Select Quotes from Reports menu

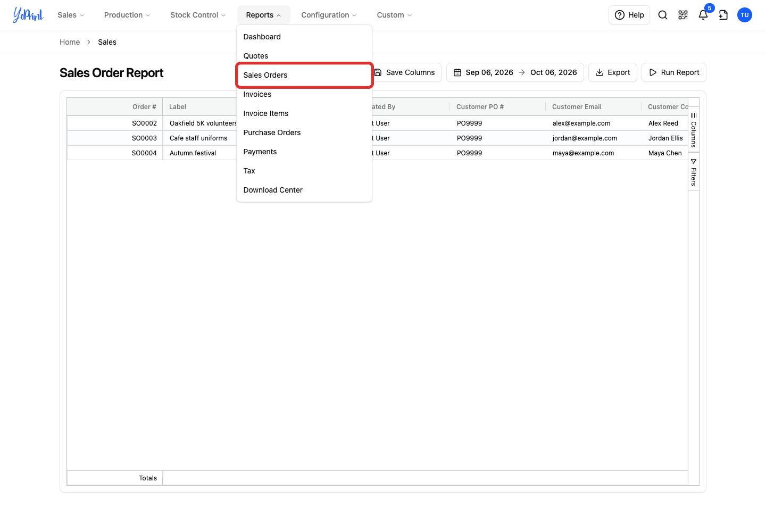(304, 56)
